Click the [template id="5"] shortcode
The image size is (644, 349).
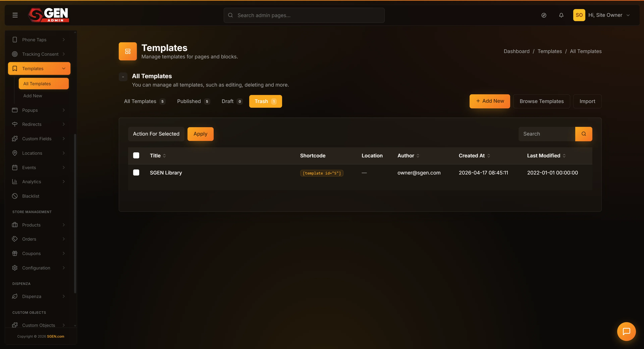point(321,173)
